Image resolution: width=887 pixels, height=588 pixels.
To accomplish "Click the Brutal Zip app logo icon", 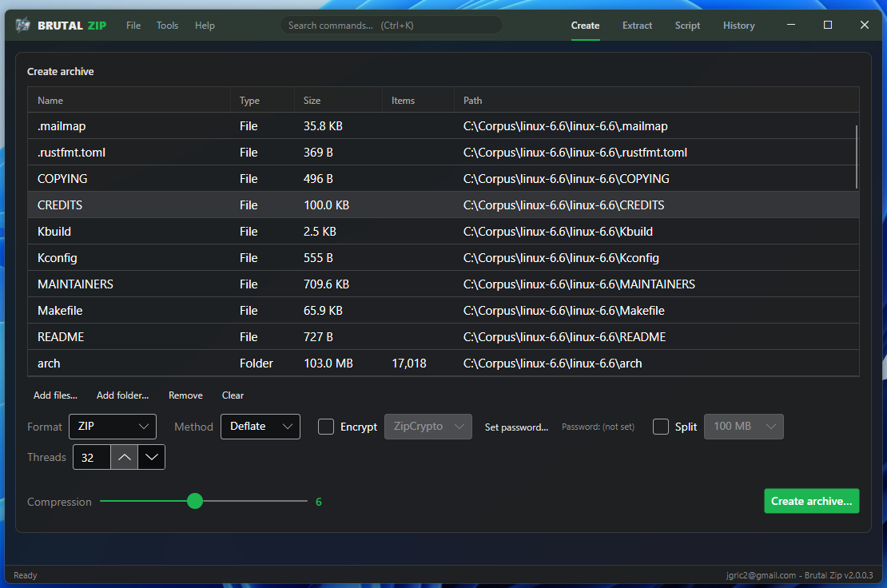I will (22, 26).
